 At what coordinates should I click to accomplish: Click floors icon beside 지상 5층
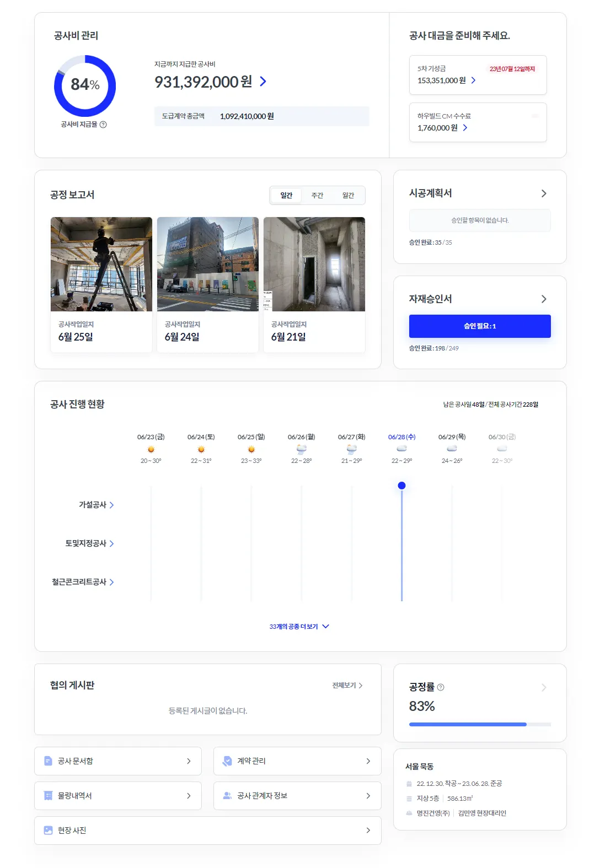(409, 799)
